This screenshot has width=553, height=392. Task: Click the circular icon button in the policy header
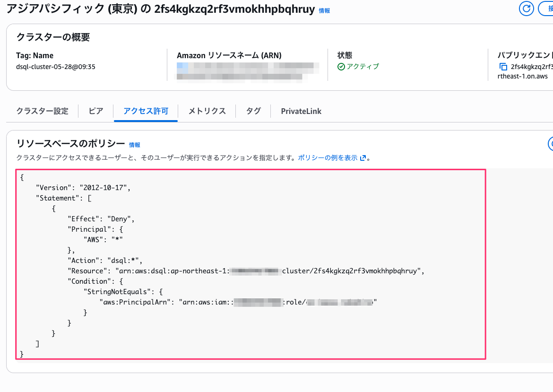pyautogui.click(x=550, y=144)
